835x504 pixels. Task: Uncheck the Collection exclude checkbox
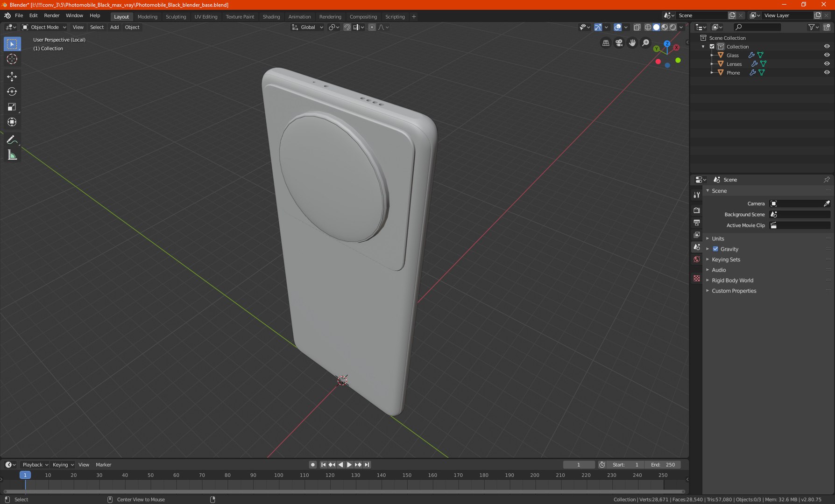point(712,46)
